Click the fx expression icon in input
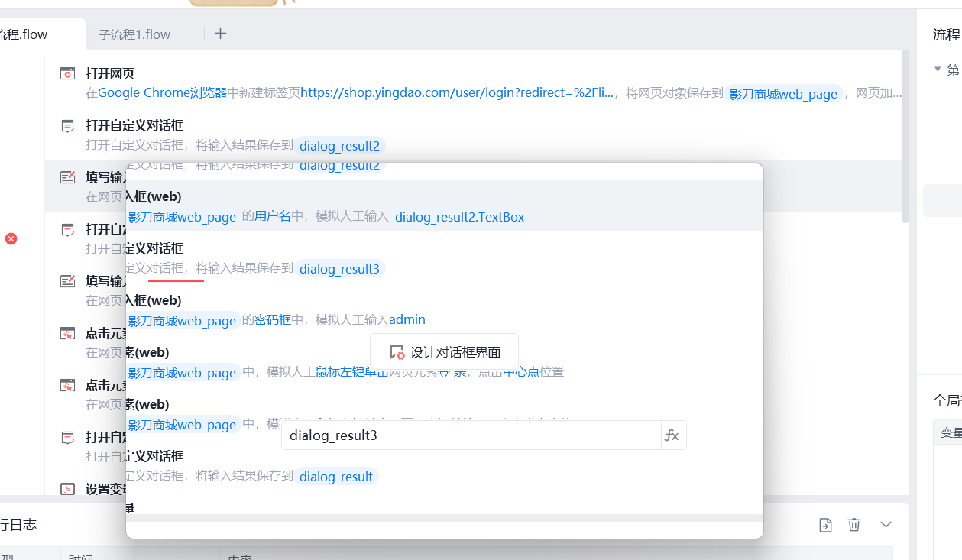This screenshot has width=962, height=560. click(672, 435)
